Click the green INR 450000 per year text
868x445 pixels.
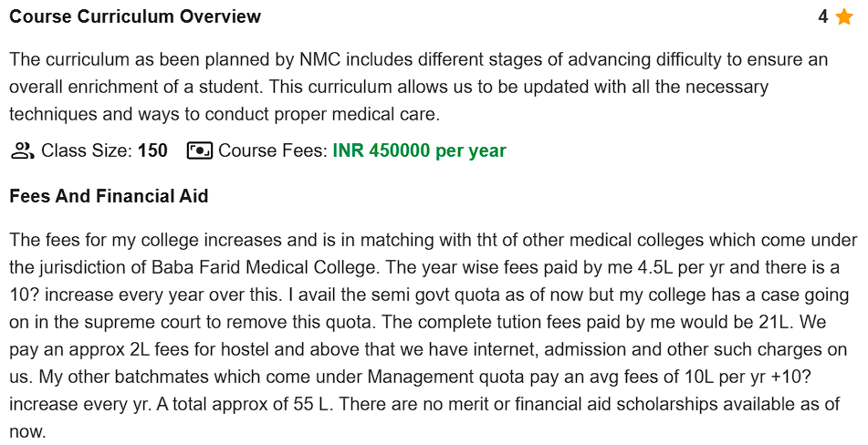pos(419,150)
